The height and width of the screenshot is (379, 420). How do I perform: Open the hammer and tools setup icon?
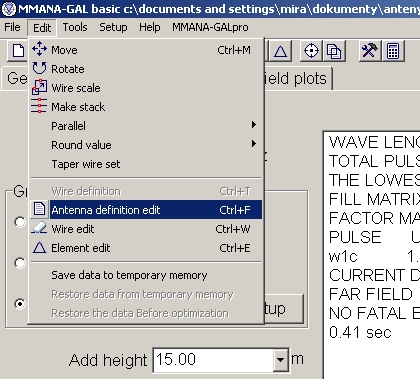click(370, 51)
